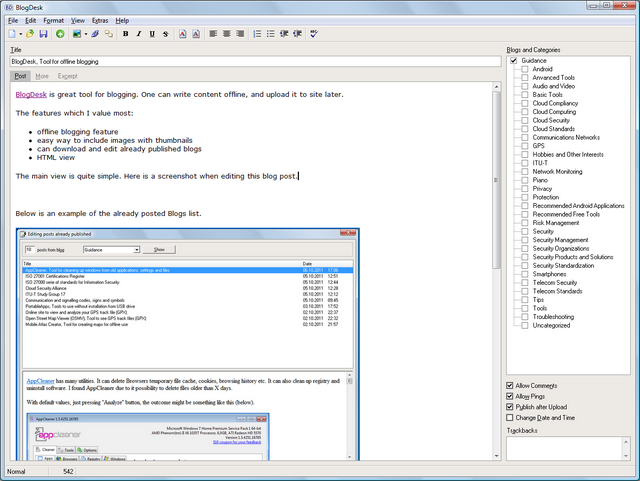Click the Trackbacks text box
The height and width of the screenshot is (481, 640).
(x=564, y=448)
